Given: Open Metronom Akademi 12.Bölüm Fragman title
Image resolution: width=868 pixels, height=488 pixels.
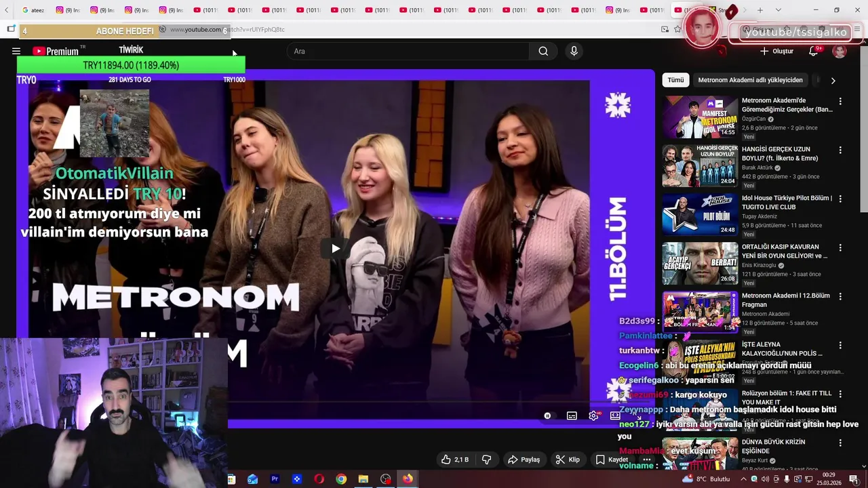Looking at the screenshot, I should (x=786, y=300).
